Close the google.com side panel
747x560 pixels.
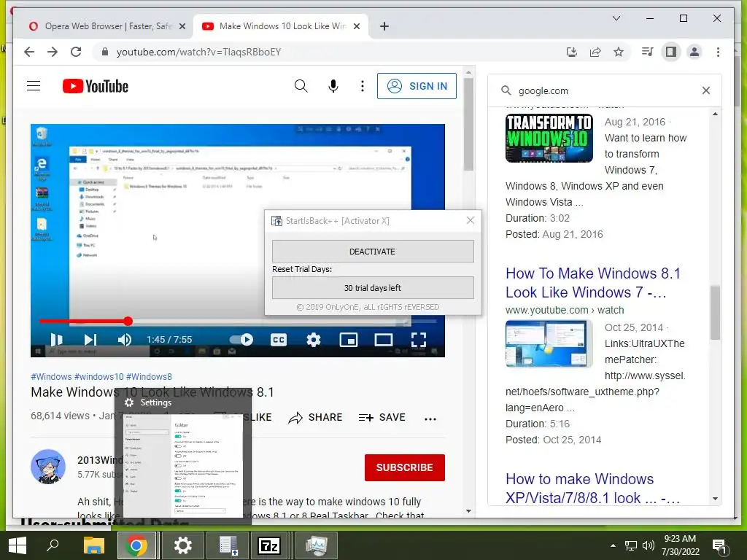[706, 90]
